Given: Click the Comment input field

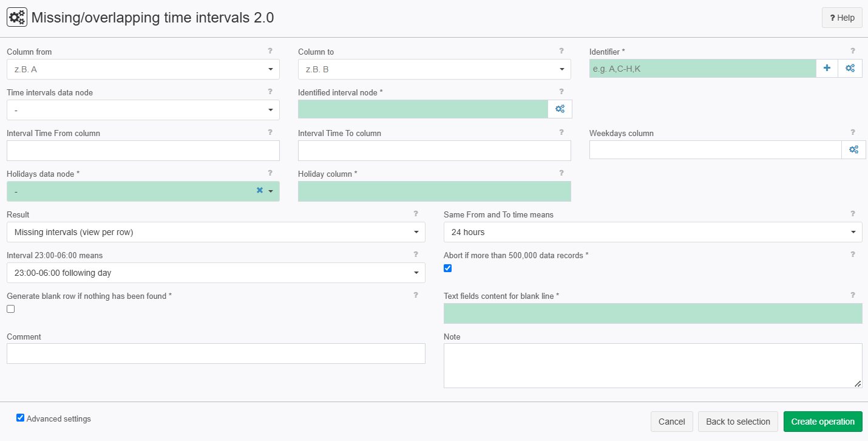Looking at the screenshot, I should (216, 354).
